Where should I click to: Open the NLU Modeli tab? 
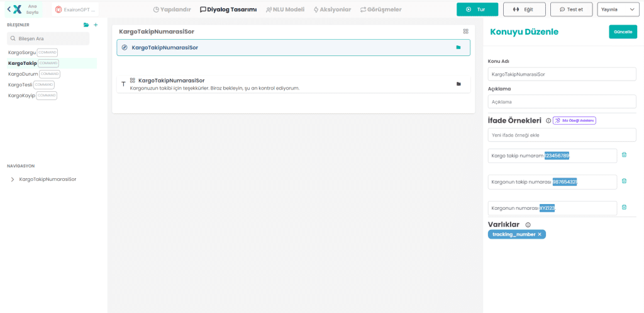tap(285, 9)
